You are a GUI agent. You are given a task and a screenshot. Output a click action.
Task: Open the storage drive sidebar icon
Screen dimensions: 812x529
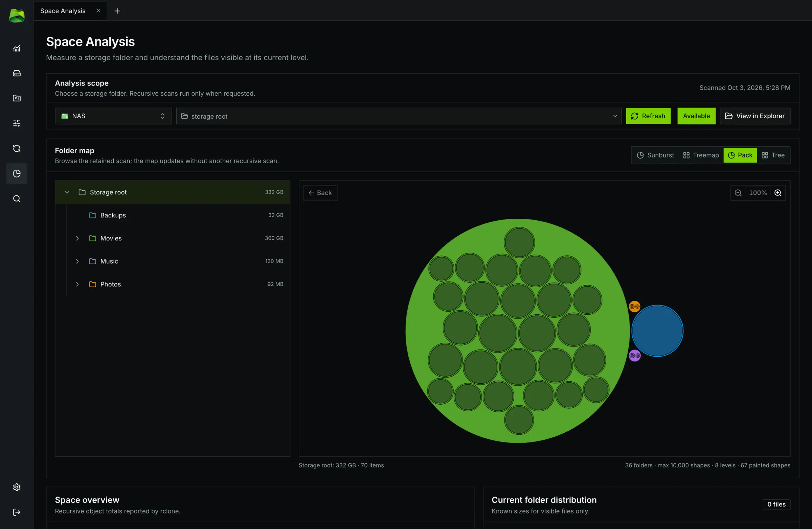point(16,73)
